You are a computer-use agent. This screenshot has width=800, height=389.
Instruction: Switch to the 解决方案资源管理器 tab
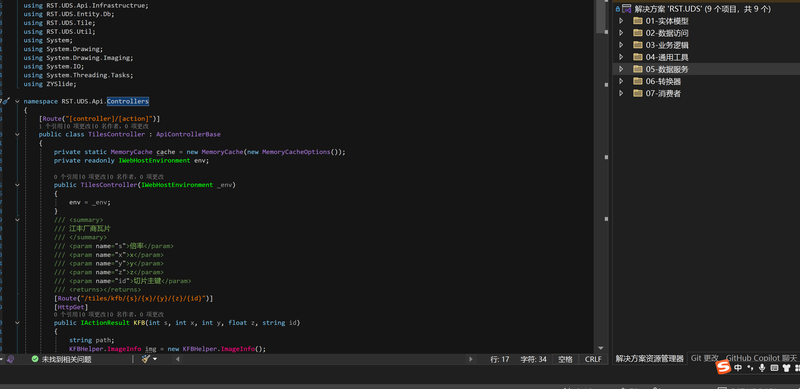[649, 359]
